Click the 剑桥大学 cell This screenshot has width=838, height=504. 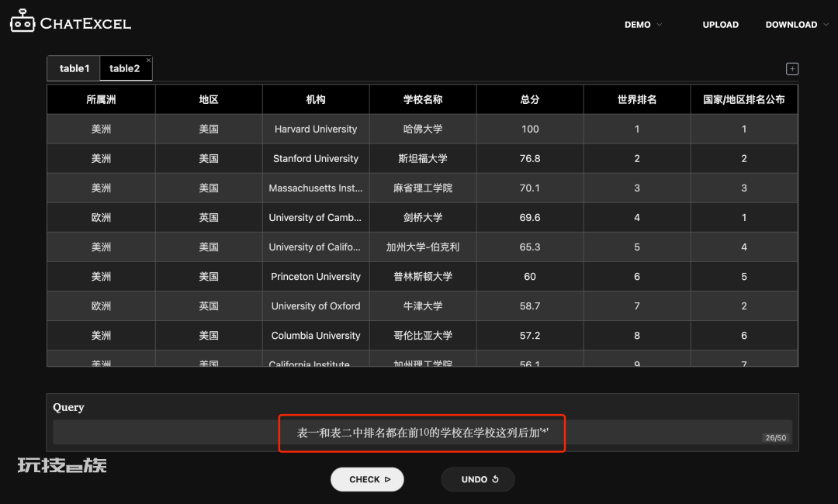pos(423,217)
